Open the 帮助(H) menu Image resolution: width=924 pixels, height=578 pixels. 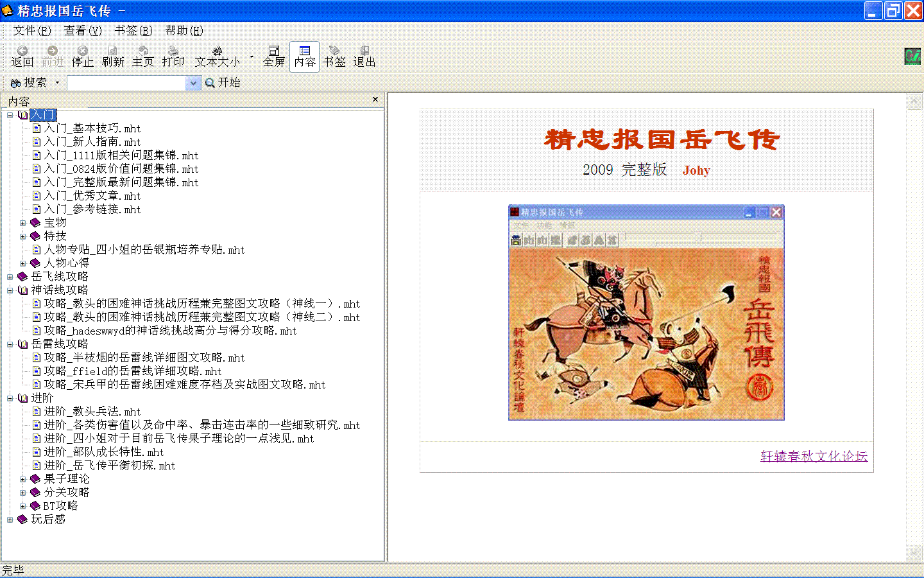[x=184, y=30]
